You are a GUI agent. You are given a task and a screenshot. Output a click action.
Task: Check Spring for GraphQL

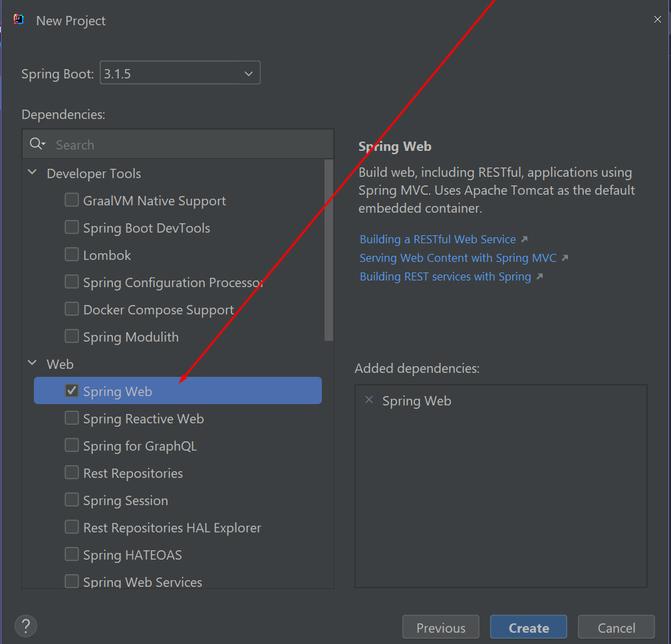coord(71,445)
